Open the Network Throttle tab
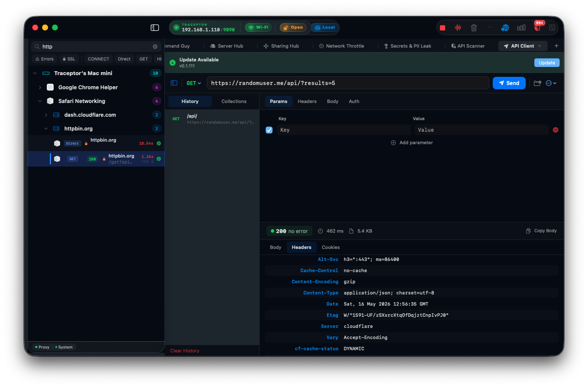The image size is (588, 388). tap(342, 46)
